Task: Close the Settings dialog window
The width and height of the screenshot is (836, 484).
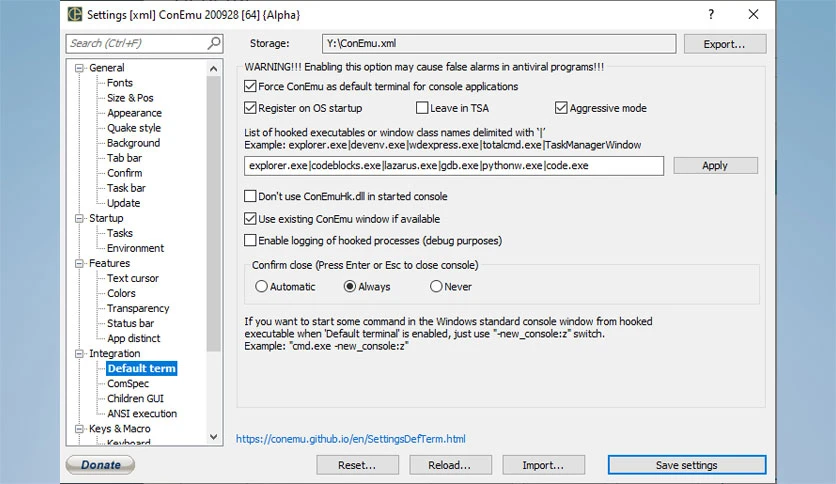Action: pos(753,14)
